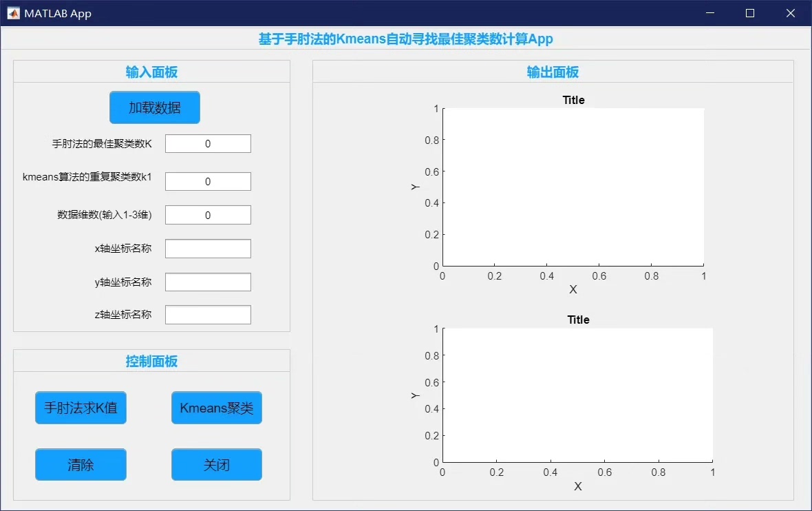The width and height of the screenshot is (812, 511).
Task: Click the 关闭 button
Action: tap(217, 464)
